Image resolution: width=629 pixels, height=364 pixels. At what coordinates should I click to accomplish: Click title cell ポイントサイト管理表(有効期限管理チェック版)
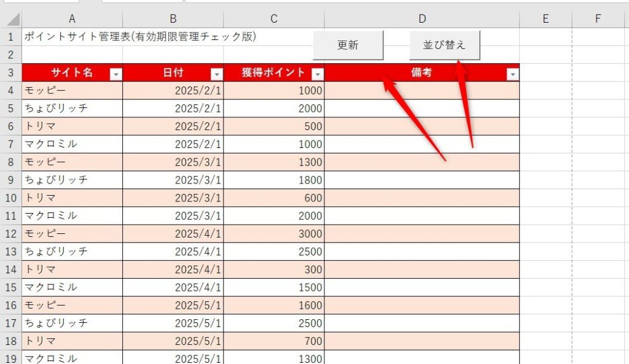140,37
